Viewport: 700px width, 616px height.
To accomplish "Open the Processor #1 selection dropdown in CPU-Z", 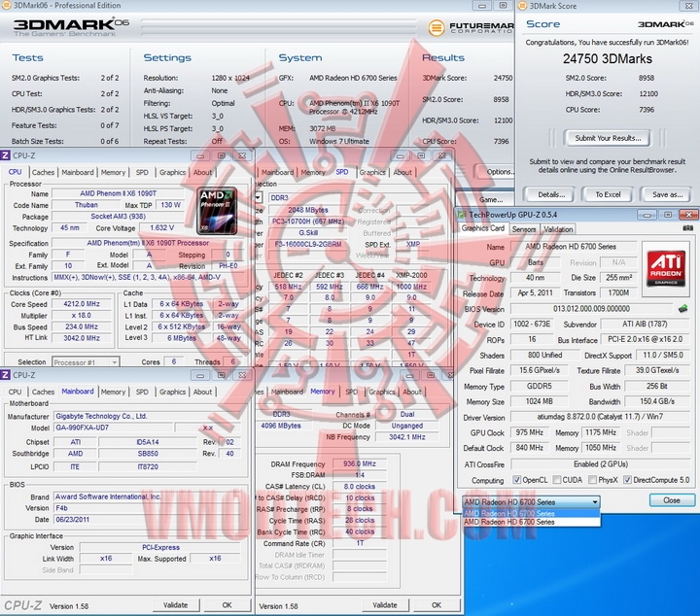I will coord(86,362).
